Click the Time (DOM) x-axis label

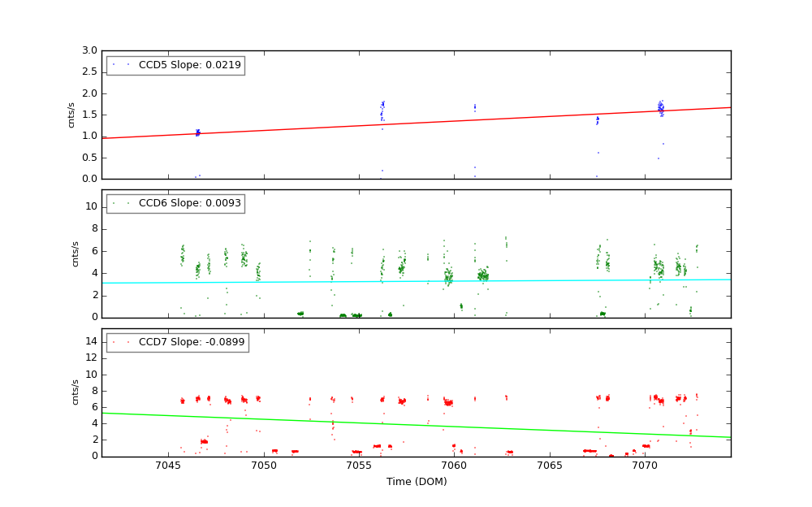[416, 482]
